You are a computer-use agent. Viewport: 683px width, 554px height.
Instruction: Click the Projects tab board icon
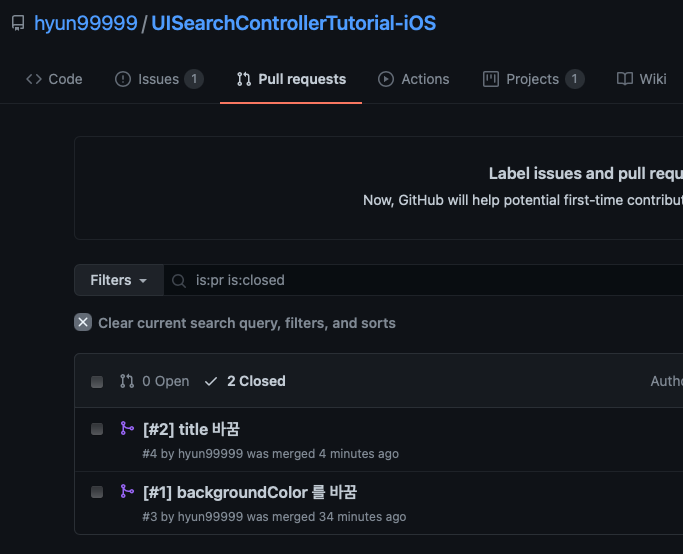coord(491,79)
